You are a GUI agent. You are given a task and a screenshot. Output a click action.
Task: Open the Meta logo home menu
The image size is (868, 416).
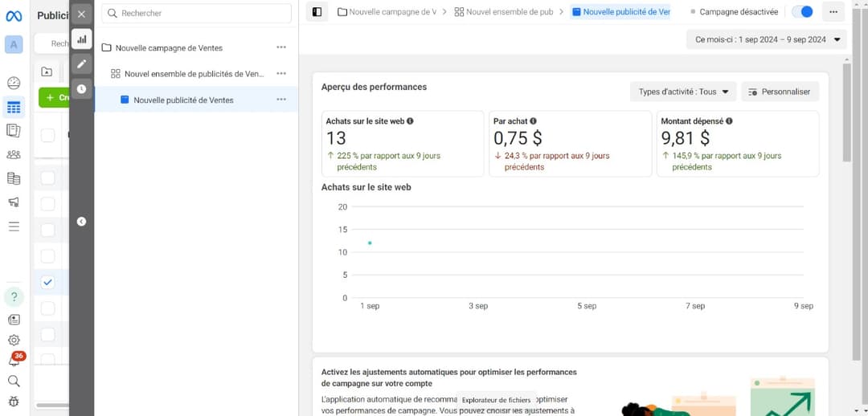[x=14, y=15]
